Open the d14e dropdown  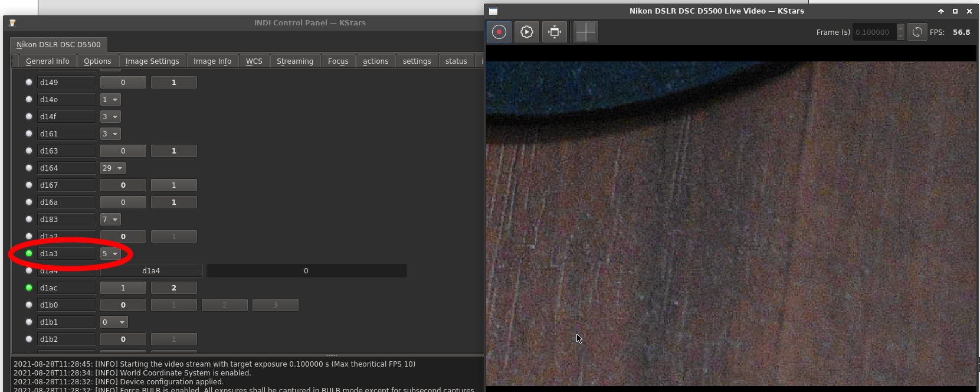pyautogui.click(x=110, y=99)
